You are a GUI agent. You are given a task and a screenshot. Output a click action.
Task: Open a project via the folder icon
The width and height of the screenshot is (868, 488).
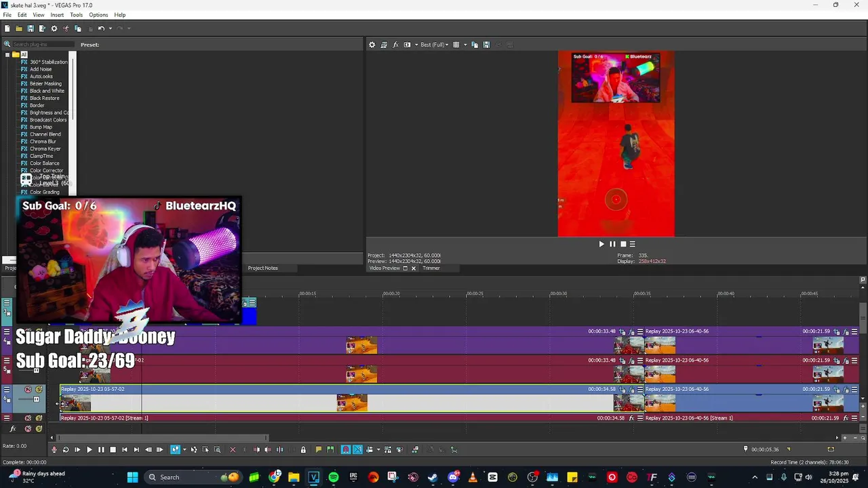click(19, 28)
